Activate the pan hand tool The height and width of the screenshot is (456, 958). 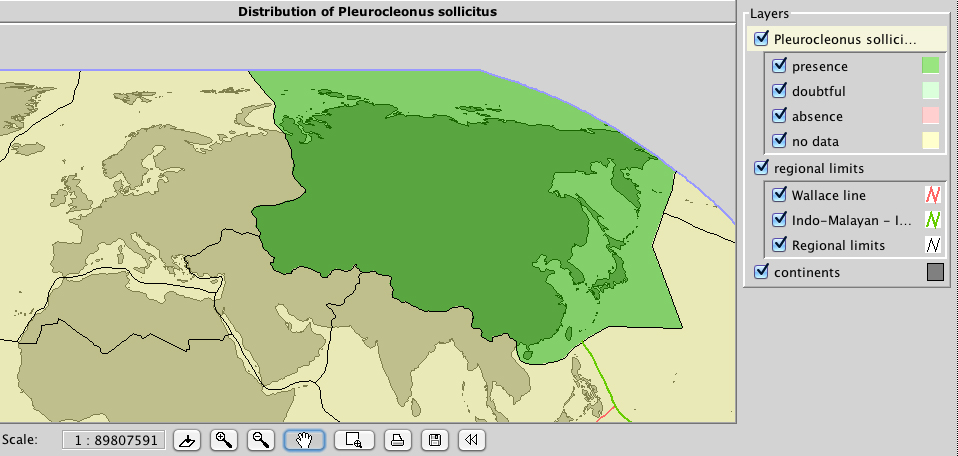pyautogui.click(x=304, y=440)
